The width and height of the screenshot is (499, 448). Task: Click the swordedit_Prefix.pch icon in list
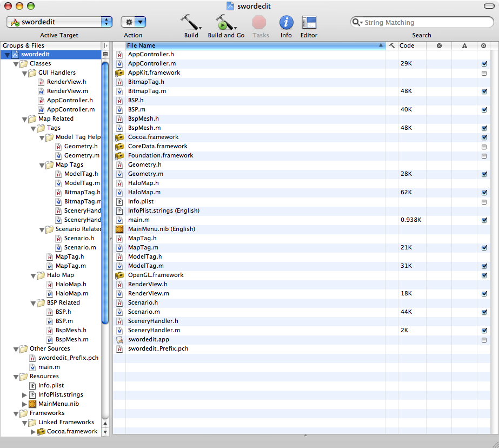tap(119, 348)
